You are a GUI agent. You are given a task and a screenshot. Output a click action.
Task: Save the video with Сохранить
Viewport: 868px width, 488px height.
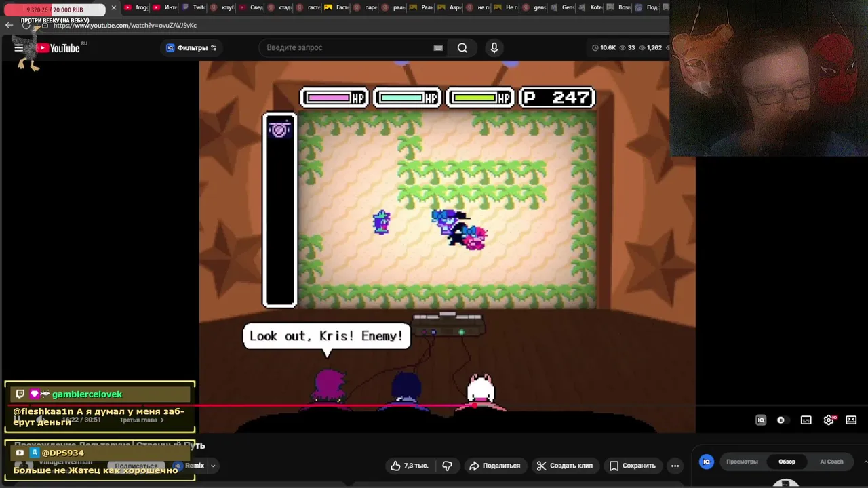(x=633, y=466)
